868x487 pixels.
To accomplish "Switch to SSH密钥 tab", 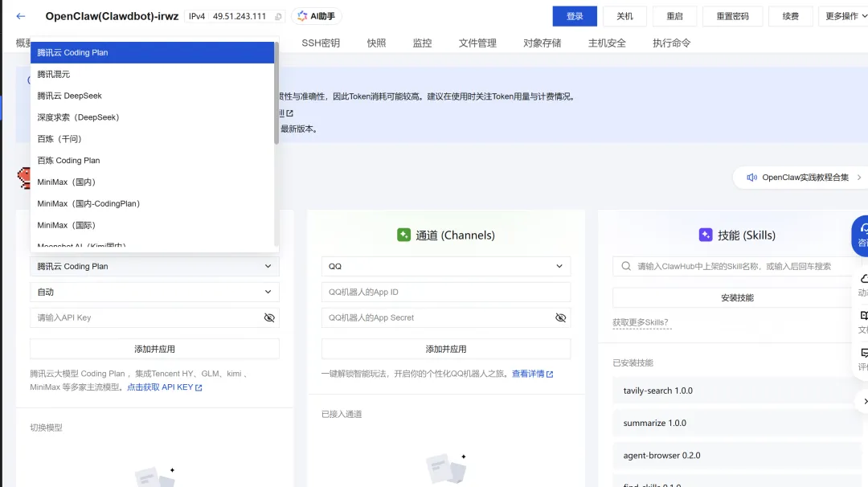I will coord(321,43).
